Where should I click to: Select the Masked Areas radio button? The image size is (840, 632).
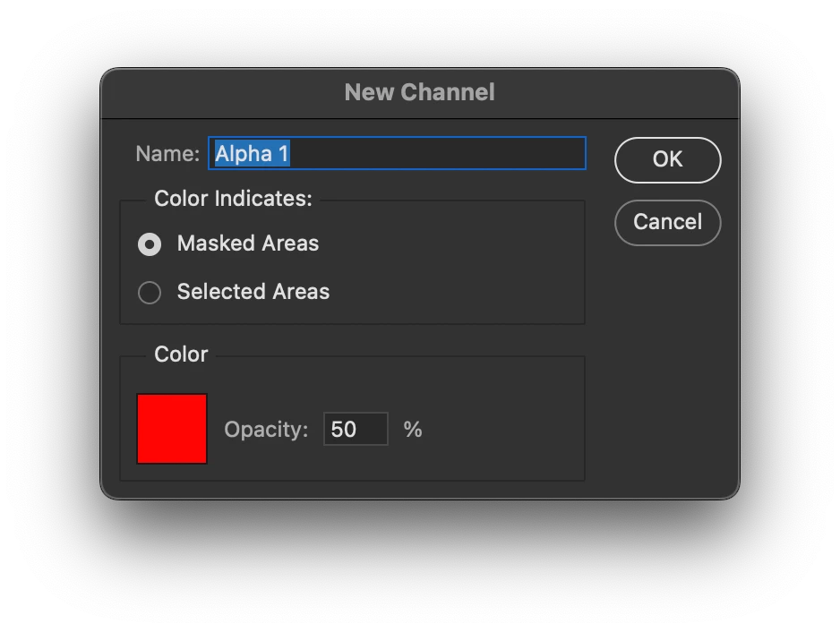(150, 244)
